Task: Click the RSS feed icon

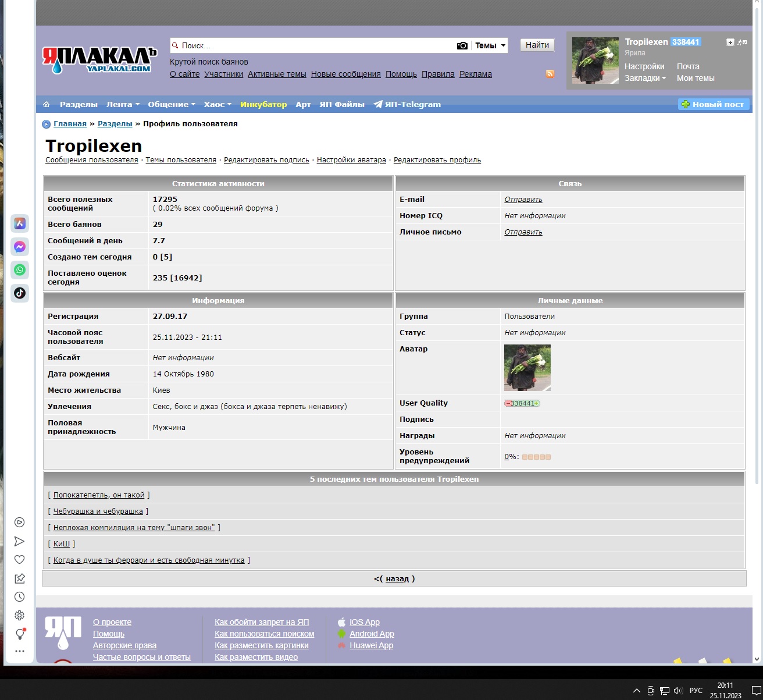Action: tap(550, 74)
